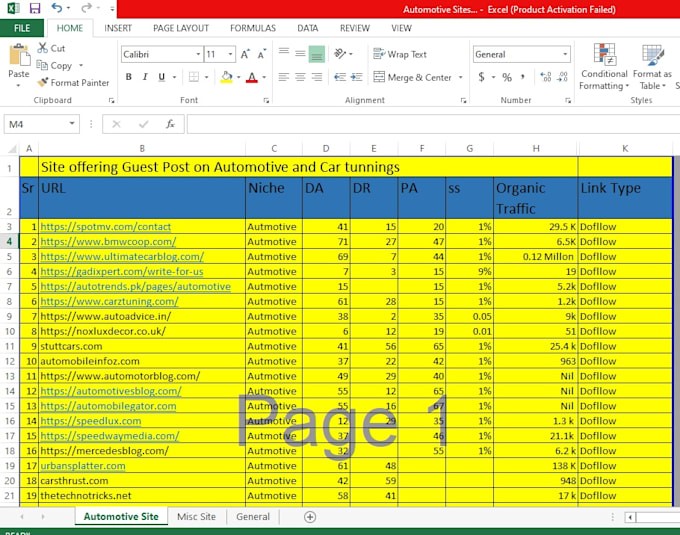Open the Name Box M4 dropdown

(x=72, y=124)
